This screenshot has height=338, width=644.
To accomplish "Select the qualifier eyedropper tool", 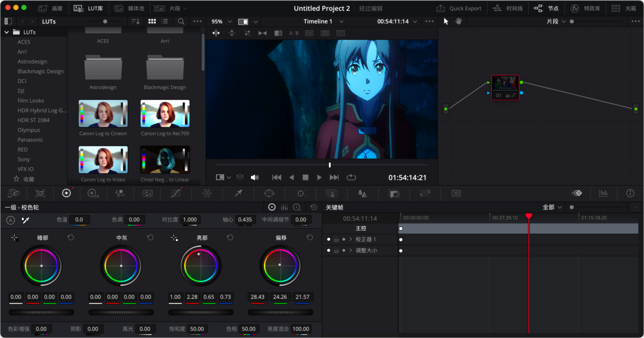I will tap(237, 194).
